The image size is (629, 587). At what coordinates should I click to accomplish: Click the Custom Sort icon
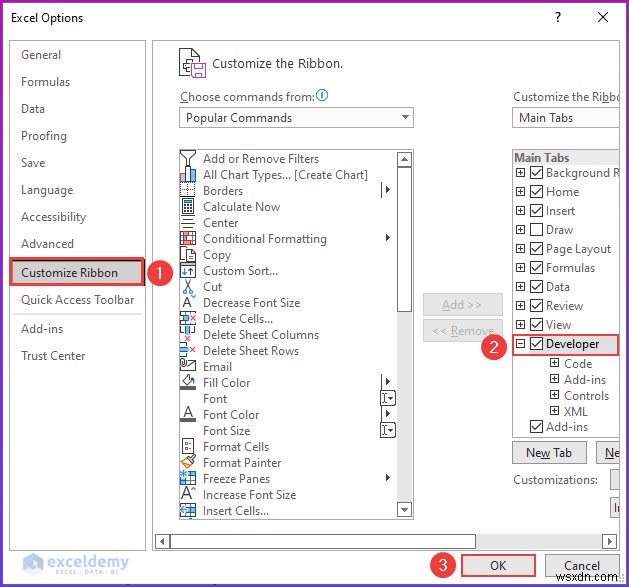coord(188,271)
